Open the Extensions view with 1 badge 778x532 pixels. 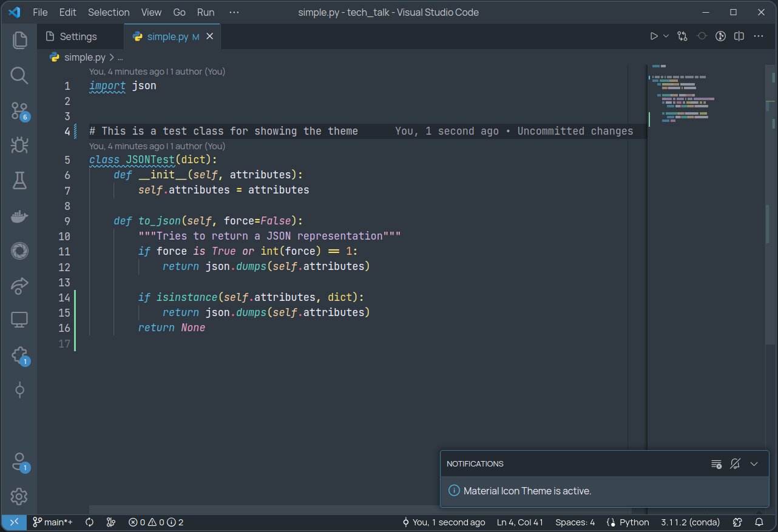pyautogui.click(x=19, y=355)
